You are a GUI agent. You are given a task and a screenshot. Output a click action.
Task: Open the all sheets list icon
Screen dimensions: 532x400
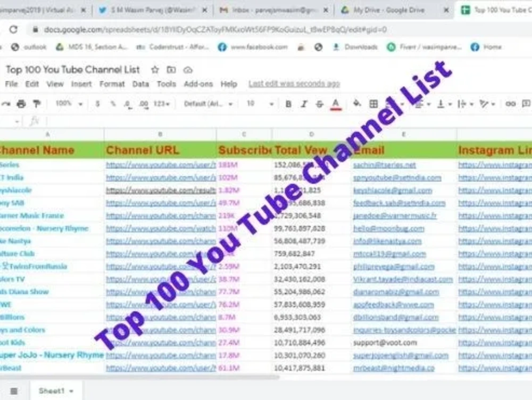(x=14, y=391)
